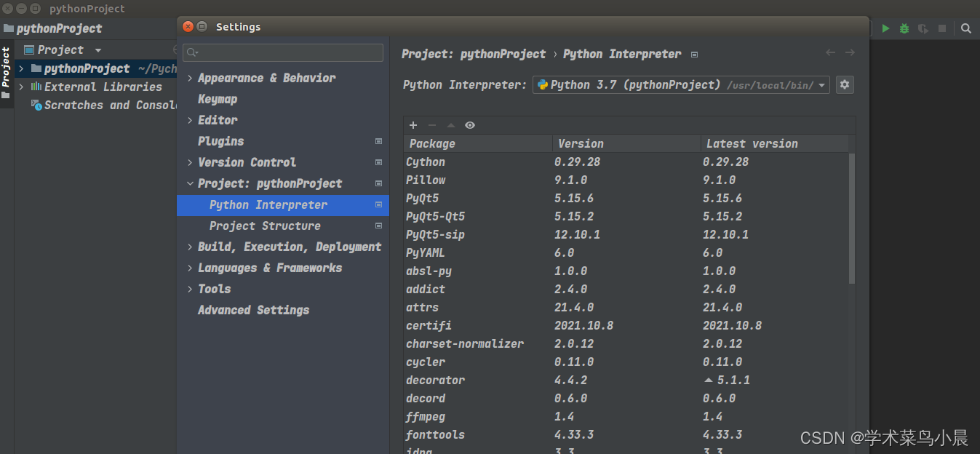Select the Keymap settings page
This screenshot has width=980, height=454.
[218, 99]
